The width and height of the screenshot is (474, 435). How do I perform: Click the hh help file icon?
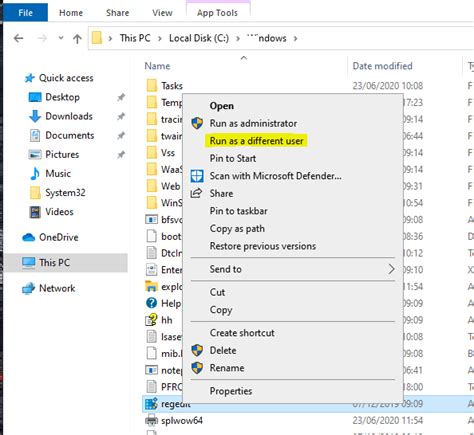(x=151, y=320)
